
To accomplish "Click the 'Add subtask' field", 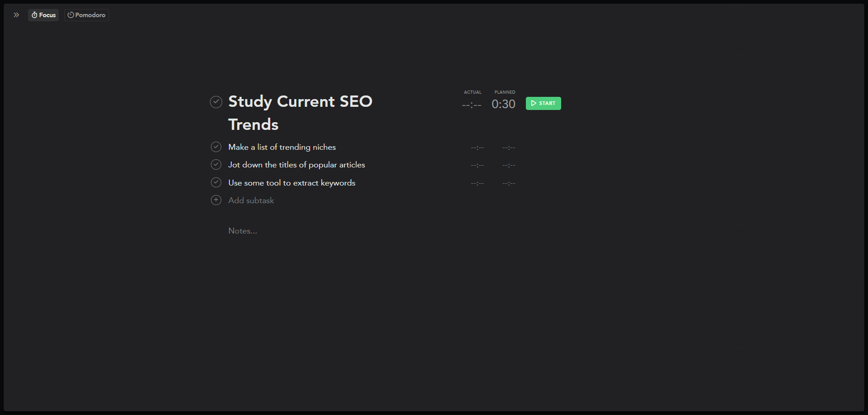I will [251, 200].
